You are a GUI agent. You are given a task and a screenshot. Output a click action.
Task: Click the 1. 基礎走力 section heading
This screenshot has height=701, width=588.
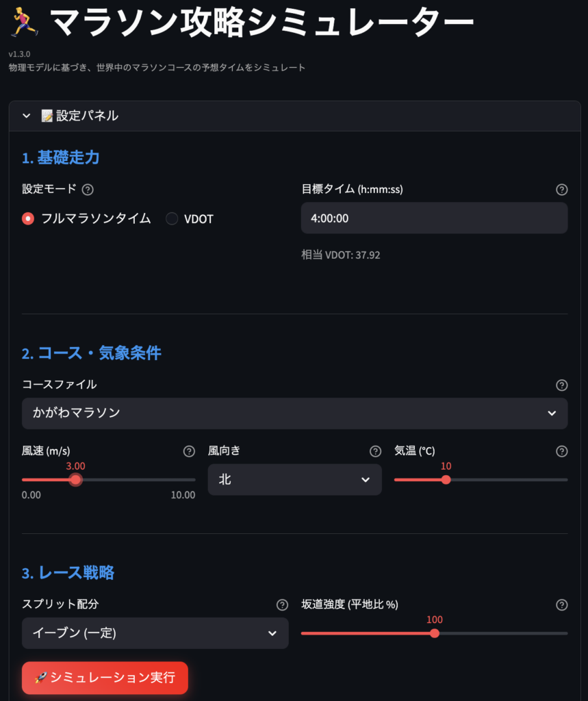tap(61, 157)
